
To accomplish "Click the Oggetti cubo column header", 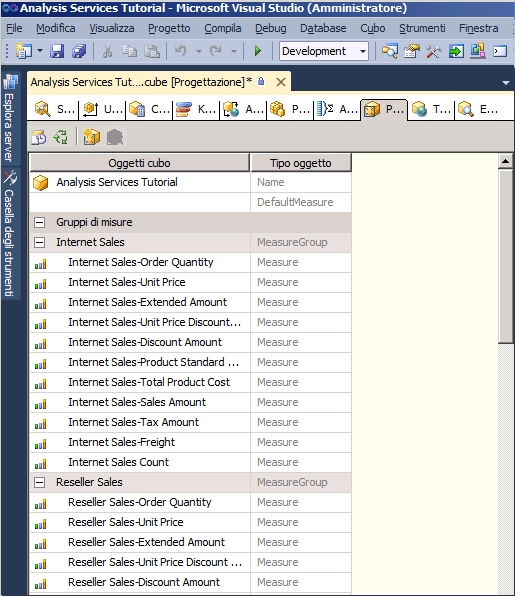I will tap(139, 163).
